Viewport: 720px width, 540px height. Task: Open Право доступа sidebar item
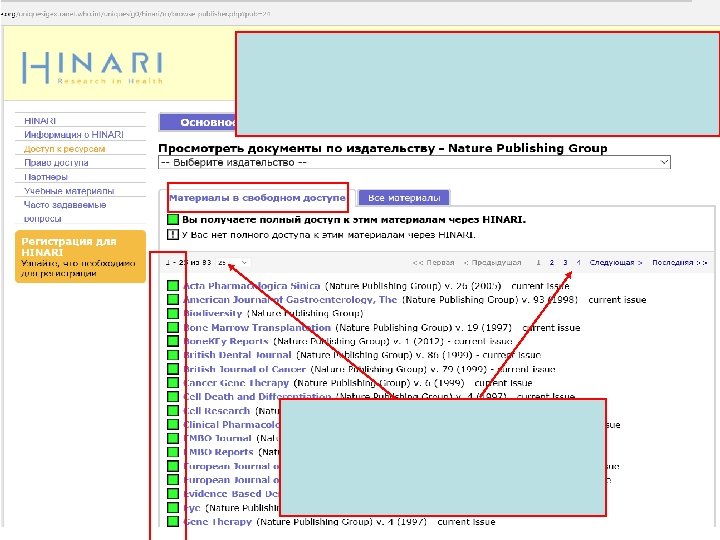click(56, 163)
